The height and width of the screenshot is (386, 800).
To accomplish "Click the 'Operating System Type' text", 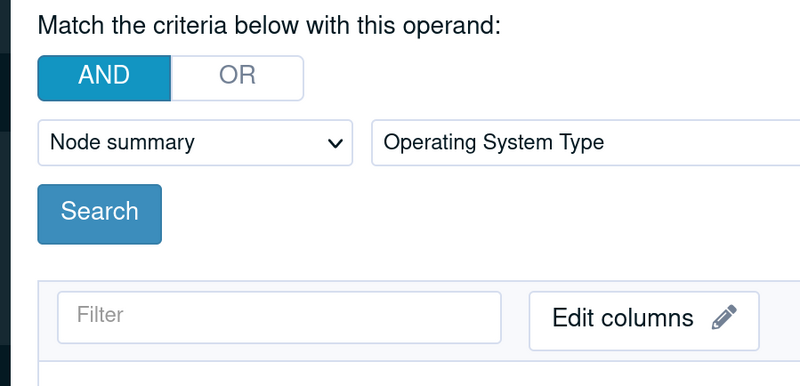I will 493,142.
